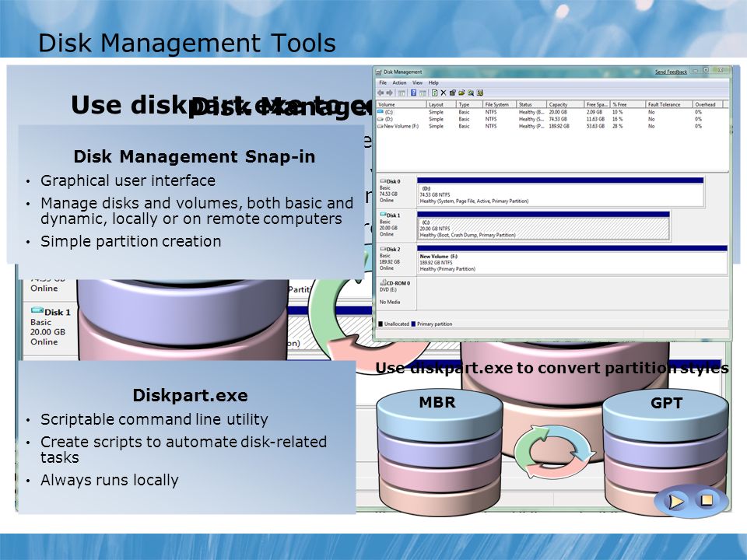Click the last icon in the Disk Management toolbar

tap(480, 93)
